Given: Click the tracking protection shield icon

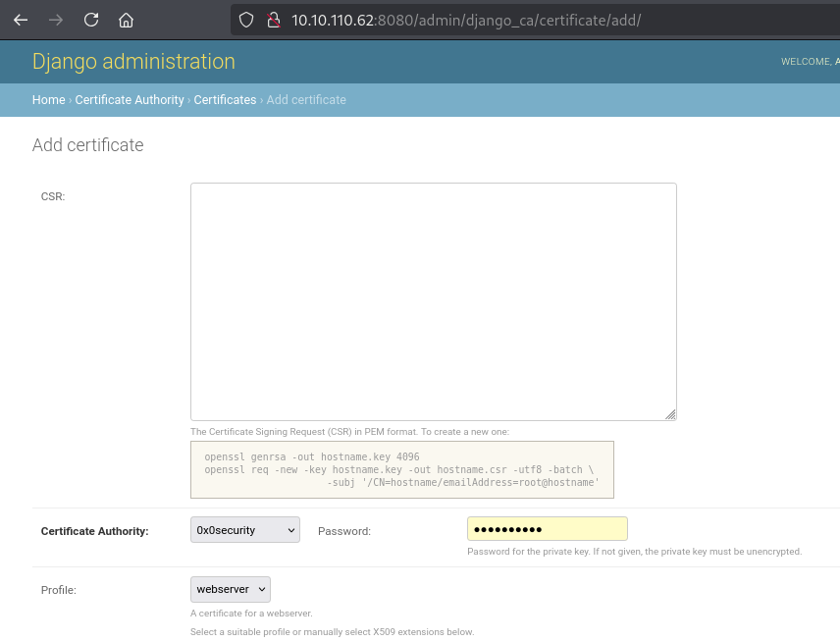Looking at the screenshot, I should (247, 20).
